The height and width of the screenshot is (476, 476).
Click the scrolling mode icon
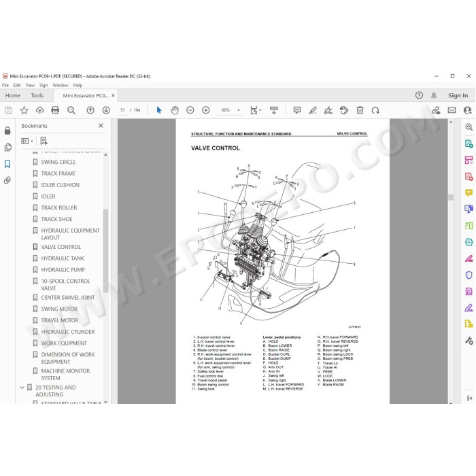pyautogui.click(x=274, y=110)
